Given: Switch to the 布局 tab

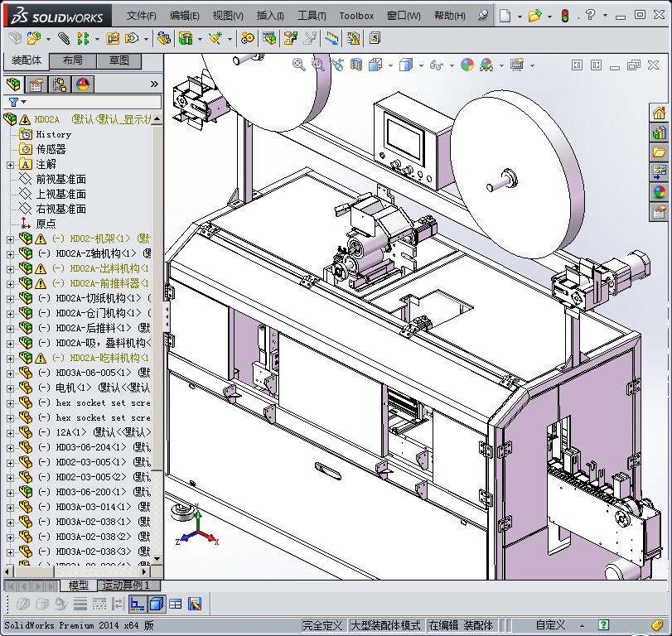Looking at the screenshot, I should coord(72,60).
